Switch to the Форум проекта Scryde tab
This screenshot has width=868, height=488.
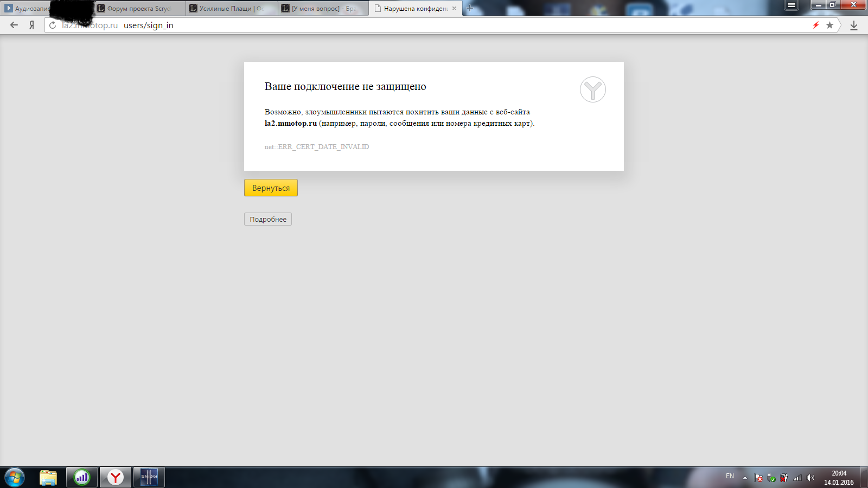(x=139, y=9)
